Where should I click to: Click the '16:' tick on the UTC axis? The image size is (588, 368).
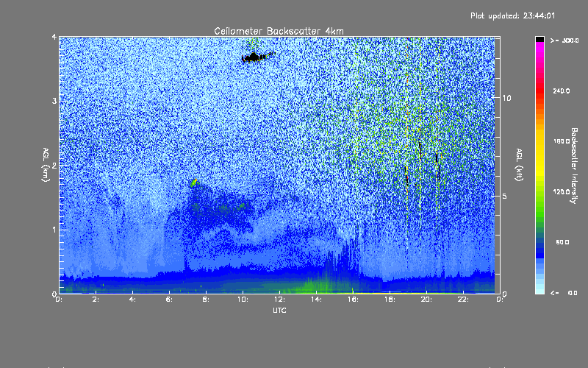pos(353,300)
